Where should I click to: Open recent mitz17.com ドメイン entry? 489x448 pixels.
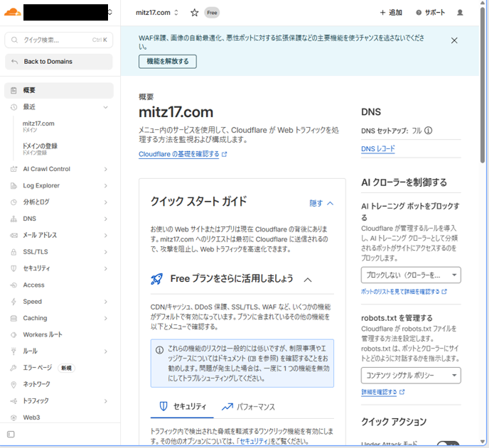click(x=38, y=126)
